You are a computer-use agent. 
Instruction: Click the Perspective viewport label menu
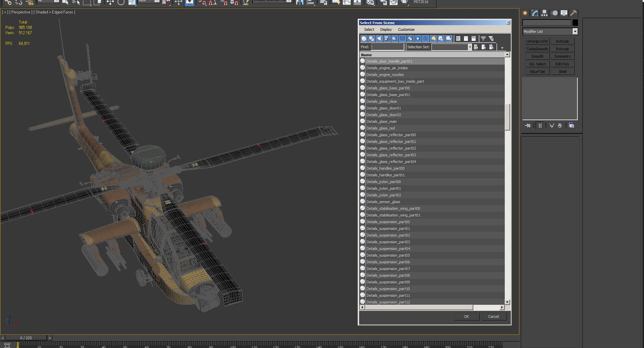click(21, 12)
